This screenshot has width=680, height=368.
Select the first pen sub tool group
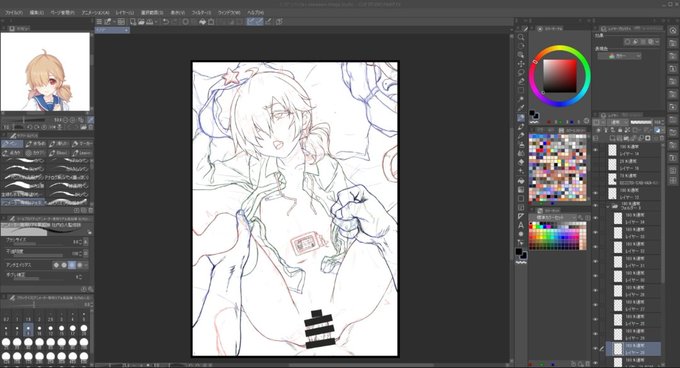pyautogui.click(x=12, y=143)
